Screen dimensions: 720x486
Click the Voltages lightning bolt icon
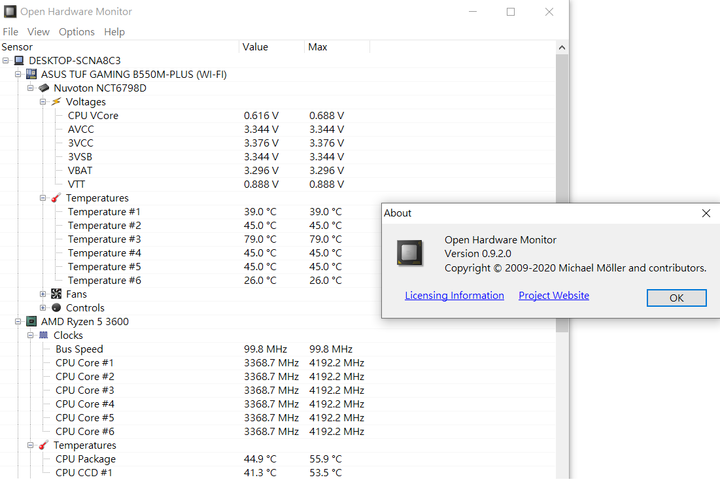click(x=56, y=102)
